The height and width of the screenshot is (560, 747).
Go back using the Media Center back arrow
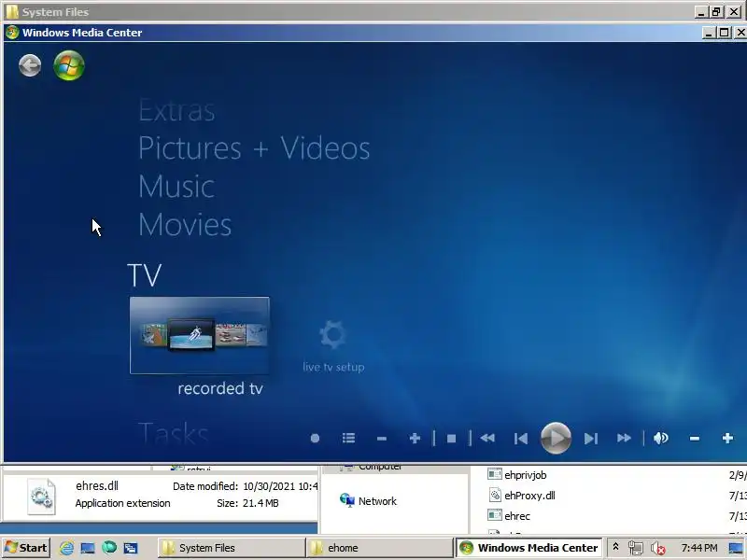pos(30,65)
